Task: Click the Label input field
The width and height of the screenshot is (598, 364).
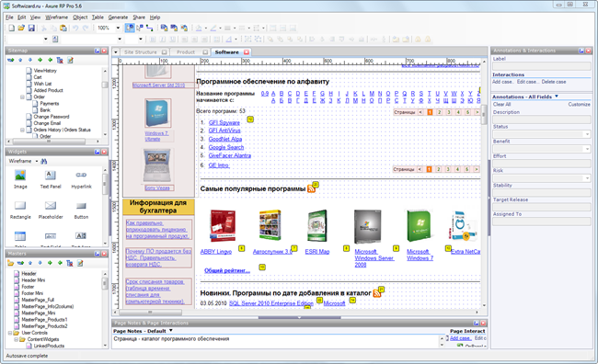Action: (x=542, y=66)
